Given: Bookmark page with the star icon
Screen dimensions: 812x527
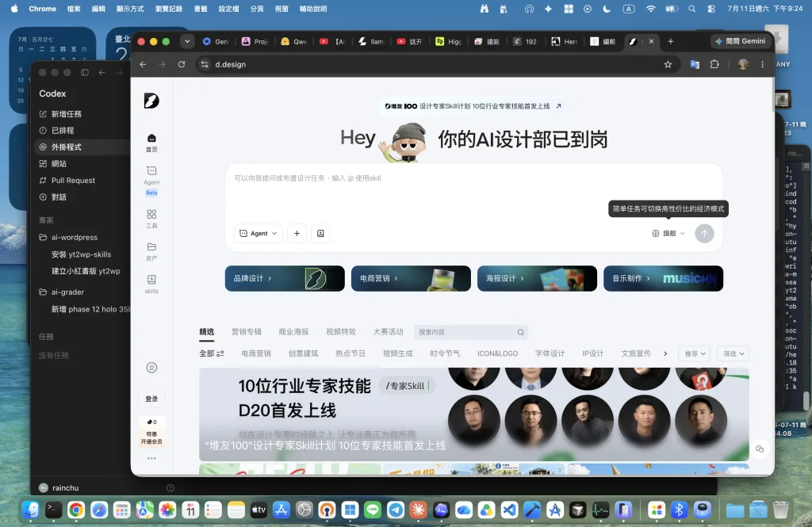Looking at the screenshot, I should tap(668, 64).
